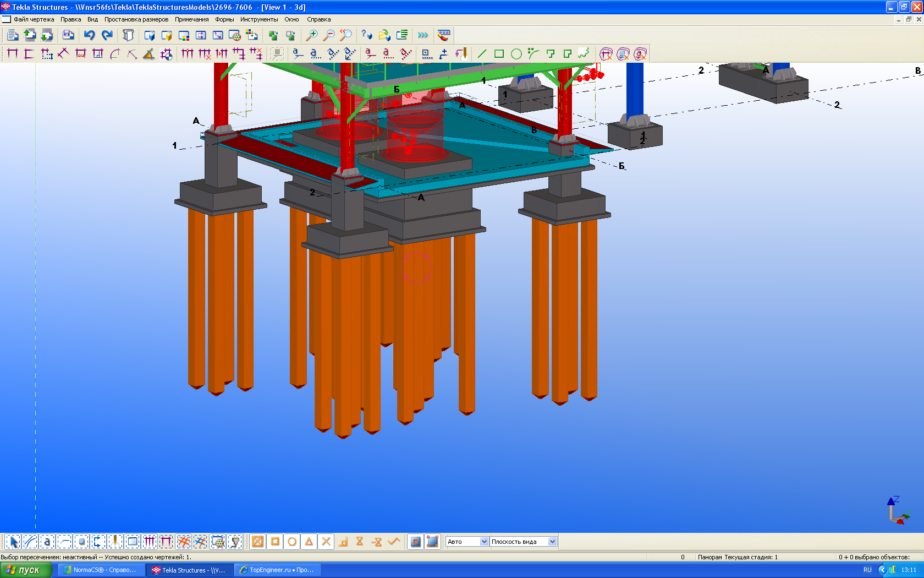The height and width of the screenshot is (578, 924).
Task: Select the draw circle tool
Action: (x=516, y=53)
